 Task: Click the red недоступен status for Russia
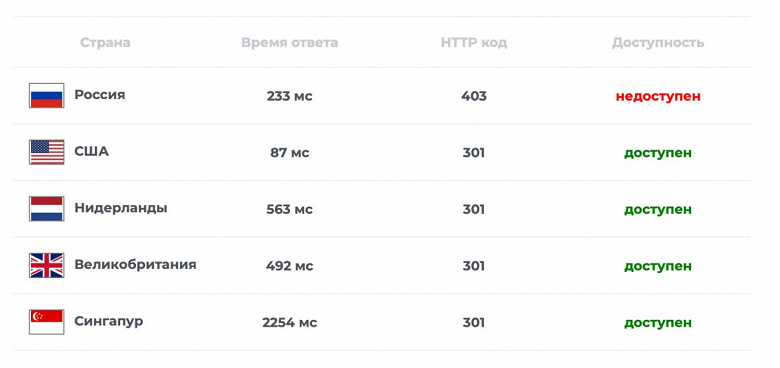(658, 96)
